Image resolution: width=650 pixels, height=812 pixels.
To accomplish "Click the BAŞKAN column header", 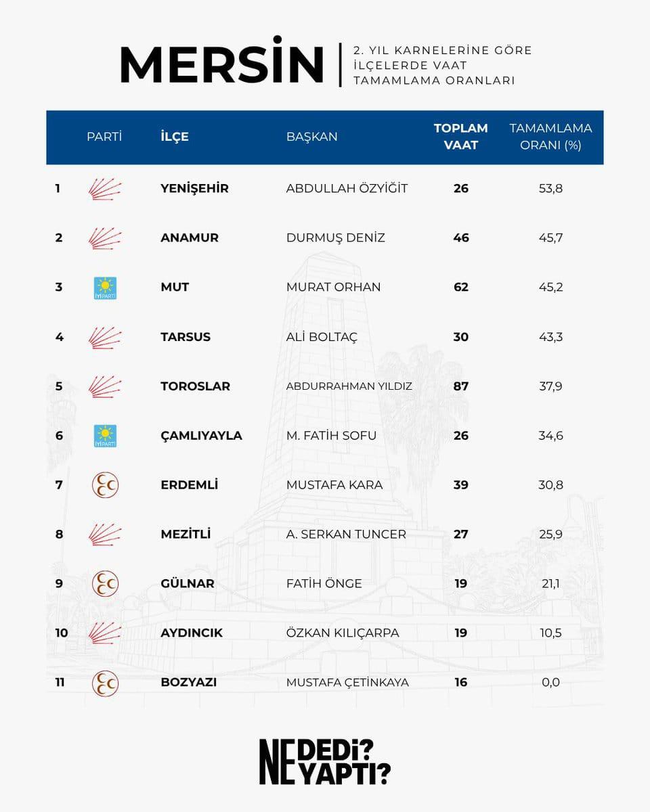I will pyautogui.click(x=312, y=137).
